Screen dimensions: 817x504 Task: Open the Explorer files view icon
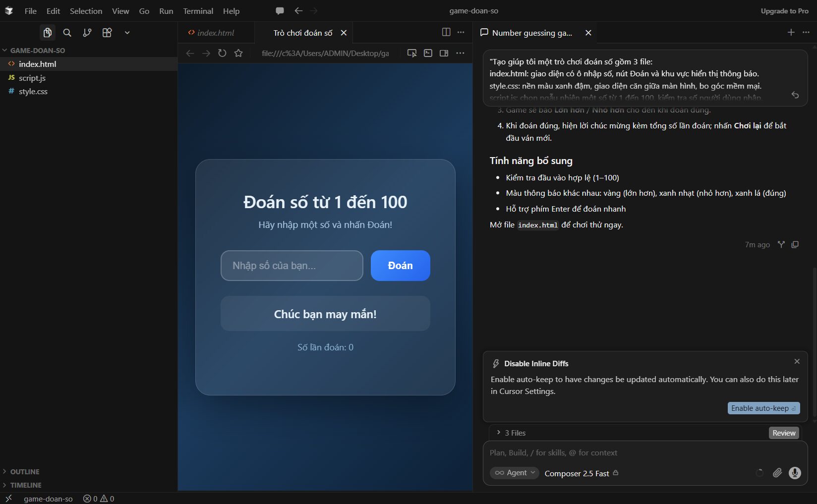tap(47, 33)
